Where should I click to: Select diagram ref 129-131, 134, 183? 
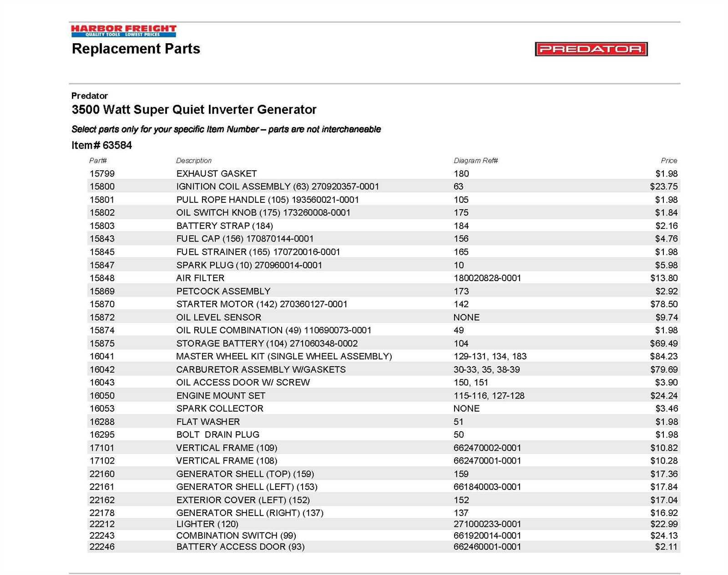pos(490,357)
